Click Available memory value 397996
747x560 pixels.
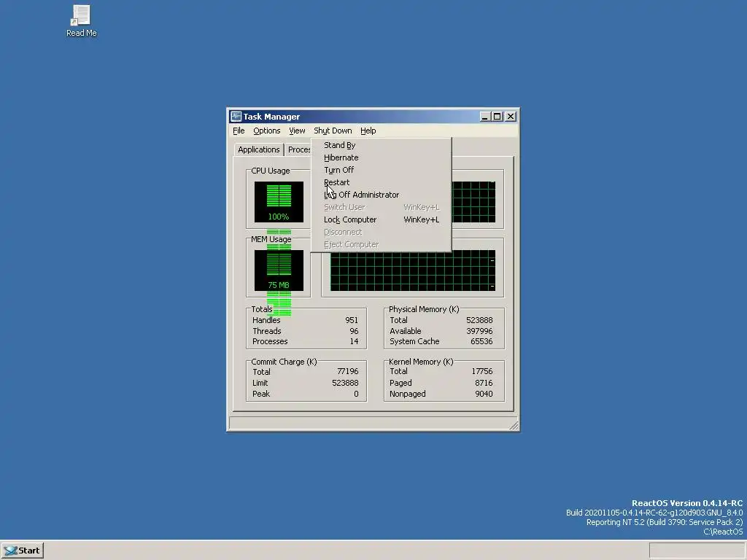coord(479,331)
